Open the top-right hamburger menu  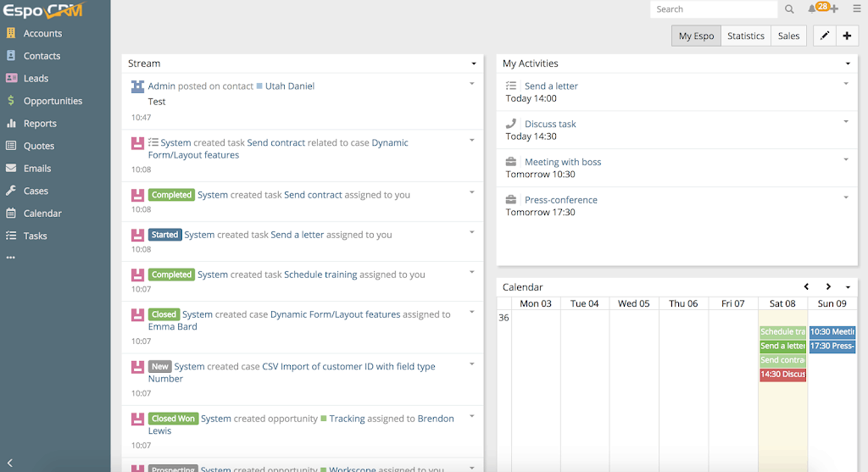tap(856, 9)
